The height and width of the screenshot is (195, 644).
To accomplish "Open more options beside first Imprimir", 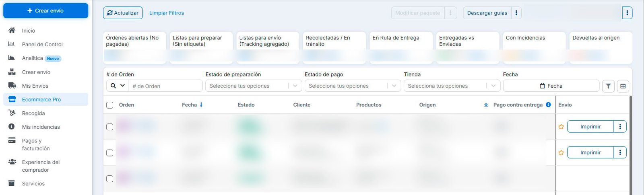I will tap(620, 127).
